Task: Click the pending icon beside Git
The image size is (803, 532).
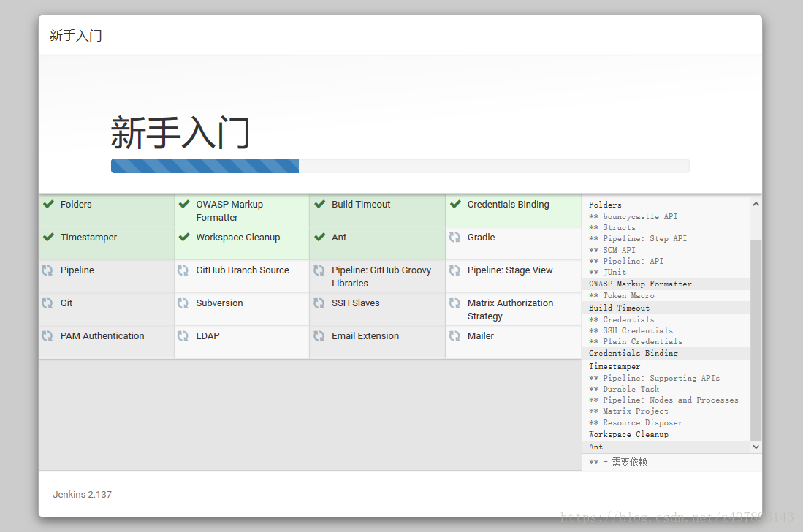Action: (x=48, y=303)
